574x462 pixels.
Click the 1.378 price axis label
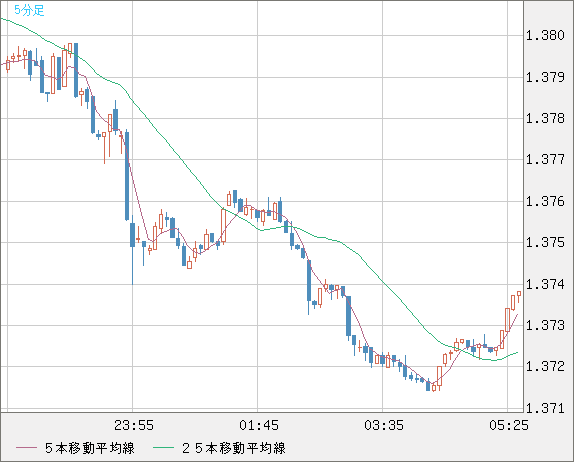click(x=545, y=118)
